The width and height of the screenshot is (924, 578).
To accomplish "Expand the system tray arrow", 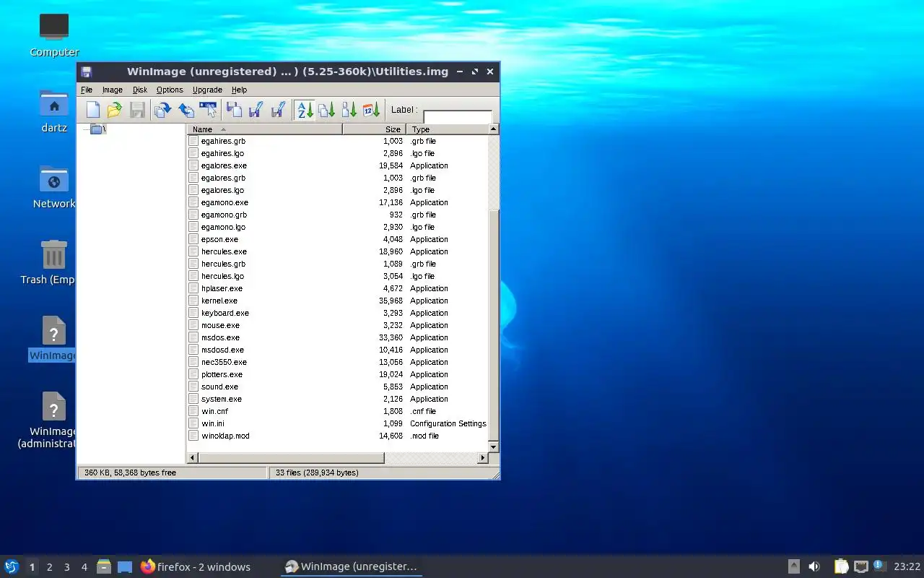I will pos(793,566).
